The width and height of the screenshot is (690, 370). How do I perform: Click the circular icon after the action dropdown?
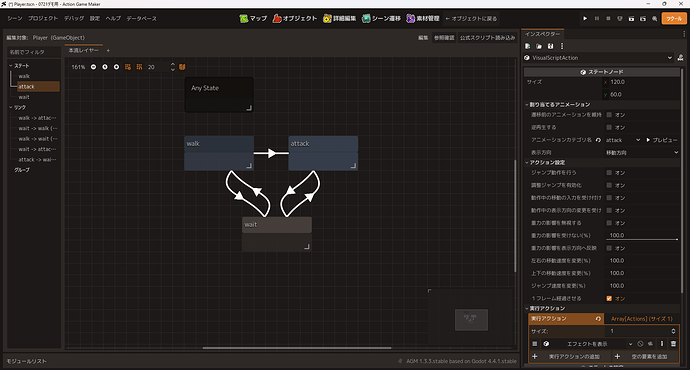(640, 344)
